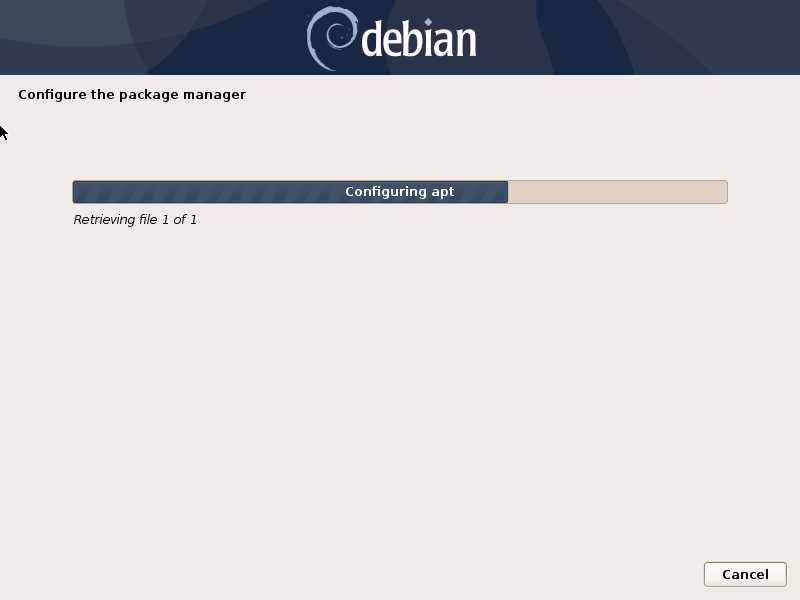Click the boundary between filled and unfilled progress

(x=508, y=192)
